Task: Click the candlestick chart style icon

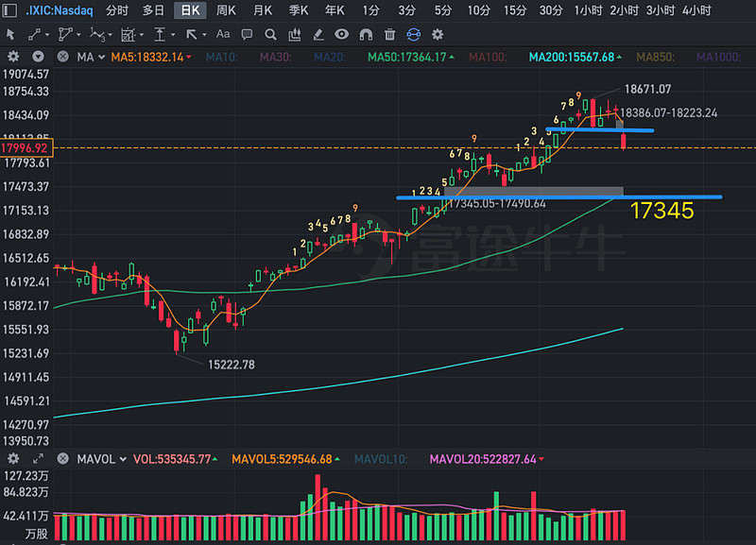Action: [x=294, y=35]
